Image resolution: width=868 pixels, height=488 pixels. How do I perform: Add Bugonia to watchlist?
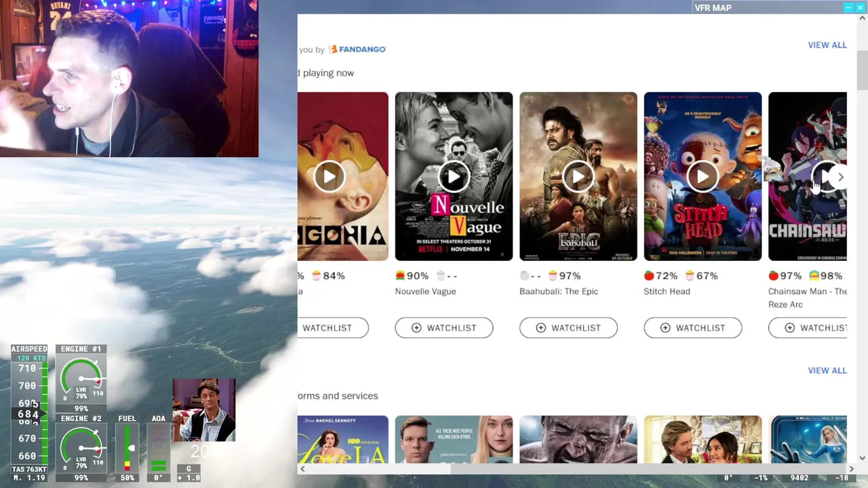333,328
